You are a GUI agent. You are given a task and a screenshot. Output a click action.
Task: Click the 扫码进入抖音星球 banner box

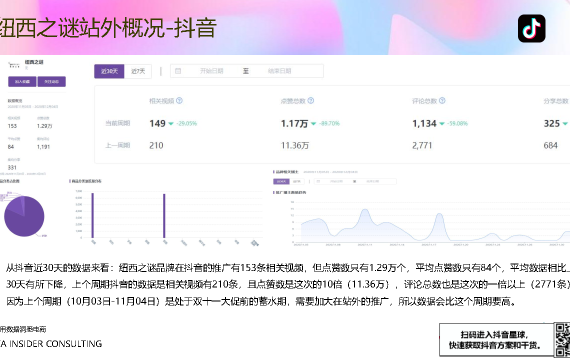coord(496,340)
